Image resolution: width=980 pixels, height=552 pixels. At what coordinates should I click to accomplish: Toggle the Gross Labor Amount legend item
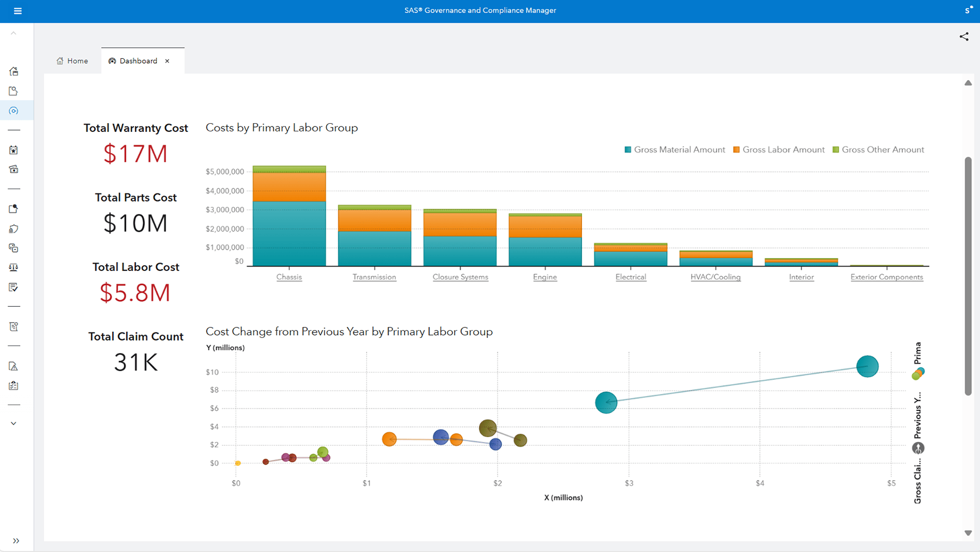click(779, 149)
